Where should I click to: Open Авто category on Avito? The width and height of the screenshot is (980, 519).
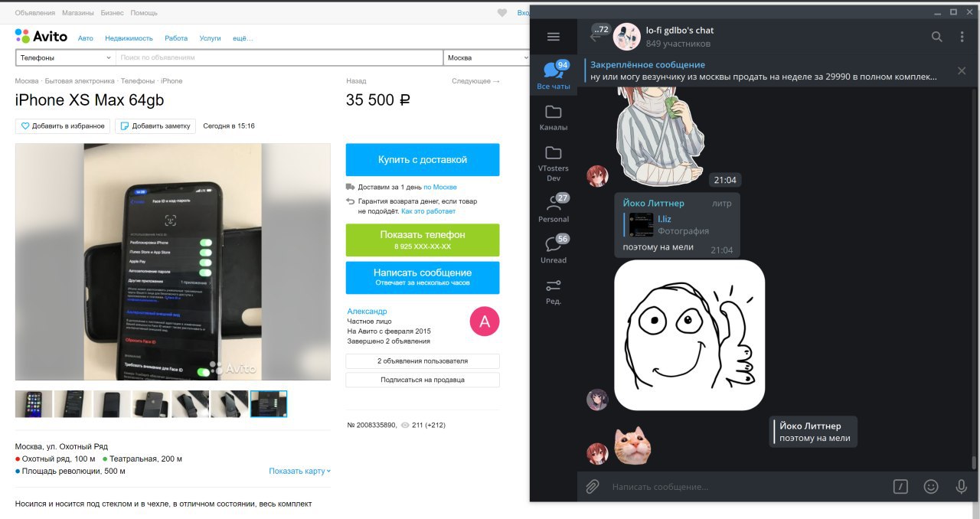[86, 38]
